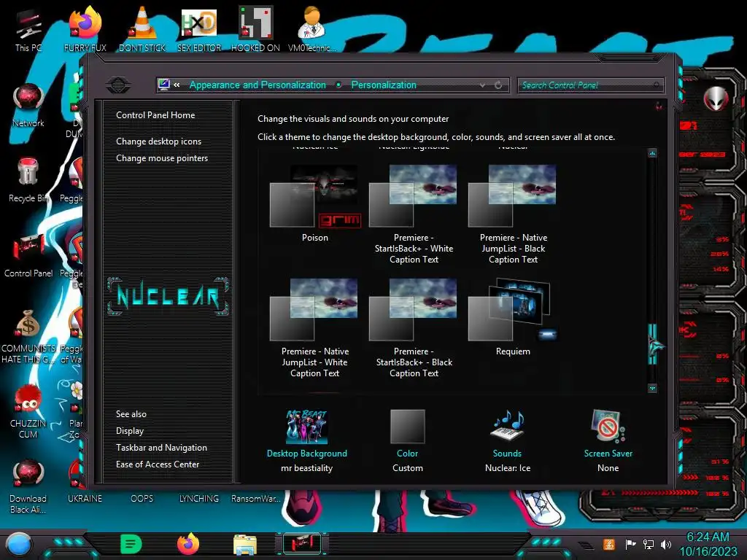Click the Color swatch icon
The width and height of the screenshot is (747, 560).
(407, 426)
